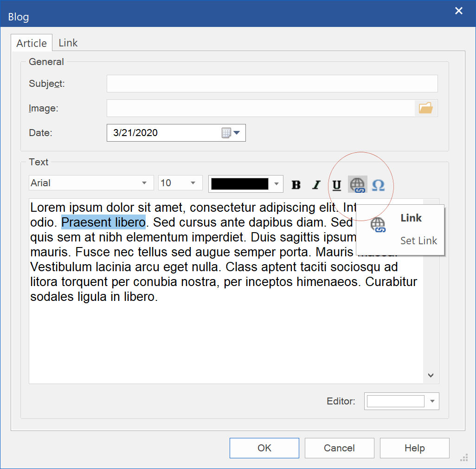The height and width of the screenshot is (469, 476).
Task: Switch to the Link tab
Action: pos(68,43)
